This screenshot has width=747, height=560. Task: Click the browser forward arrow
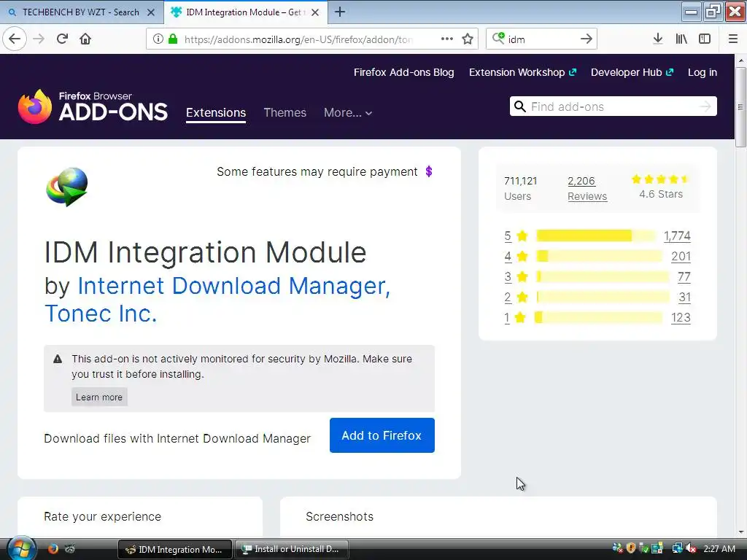[x=39, y=39]
